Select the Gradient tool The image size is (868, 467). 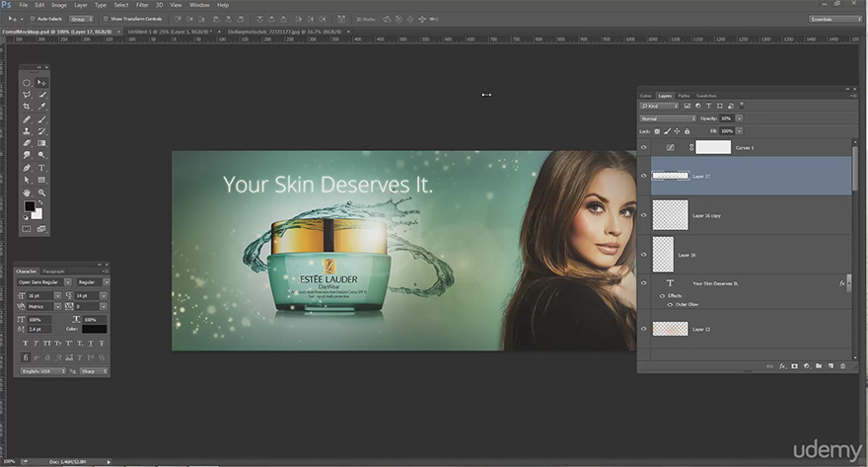tap(41, 143)
